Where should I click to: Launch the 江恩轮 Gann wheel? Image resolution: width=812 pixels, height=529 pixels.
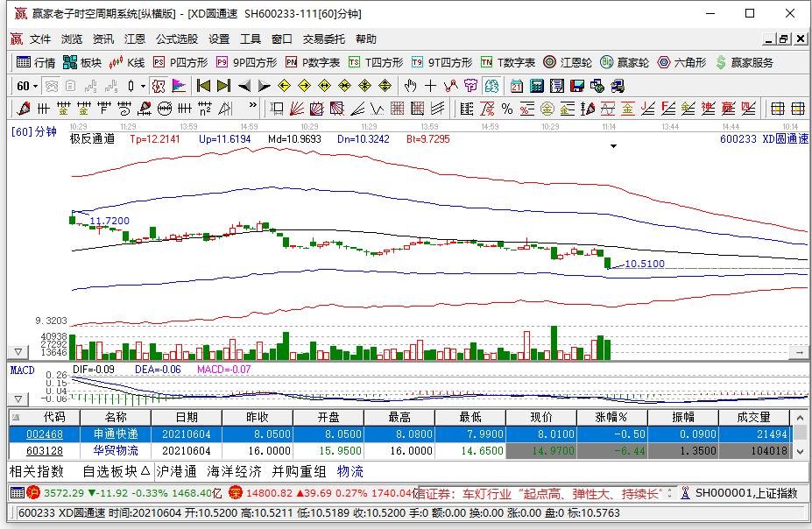pos(568,63)
